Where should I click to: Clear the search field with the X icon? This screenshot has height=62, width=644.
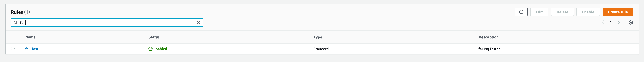(198, 23)
